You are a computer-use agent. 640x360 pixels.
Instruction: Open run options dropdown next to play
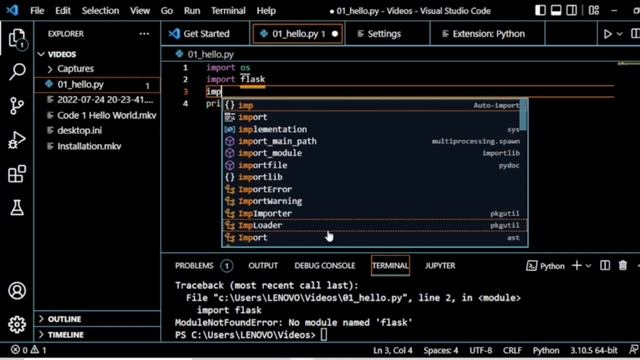(x=620, y=34)
